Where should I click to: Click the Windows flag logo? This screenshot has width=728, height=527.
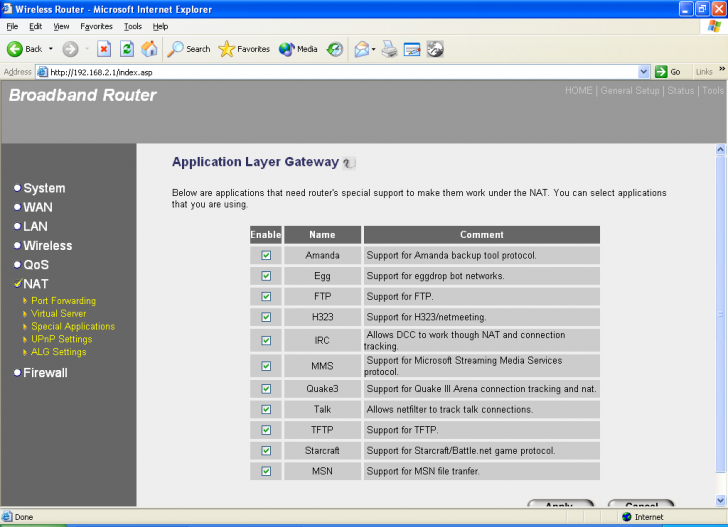coord(714,26)
